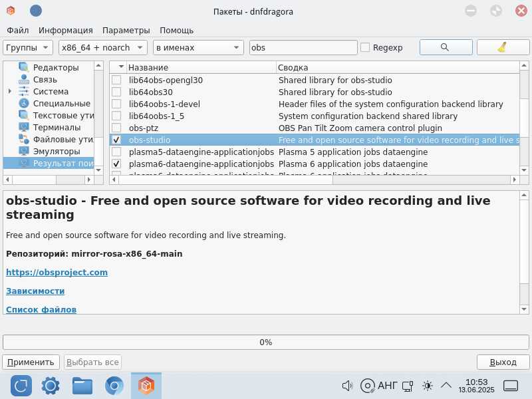Check the lib64oobs-1-devel package
532x399 pixels.
tap(116, 104)
